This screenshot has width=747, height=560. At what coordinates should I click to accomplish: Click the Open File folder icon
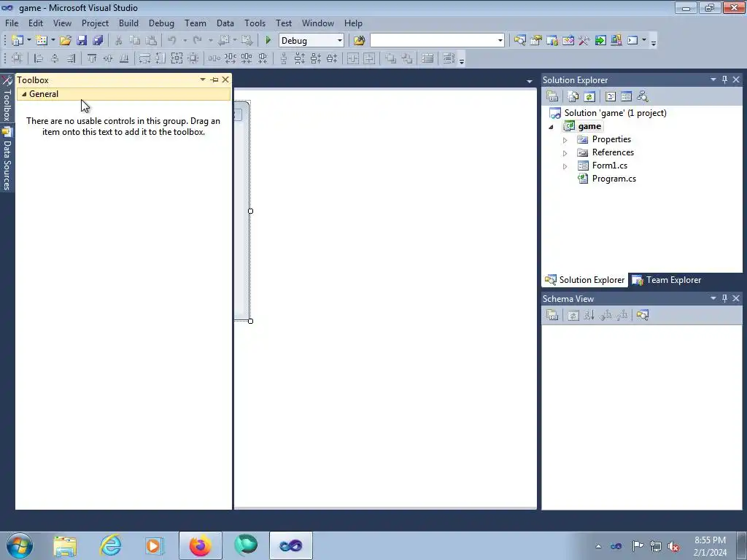(x=65, y=41)
